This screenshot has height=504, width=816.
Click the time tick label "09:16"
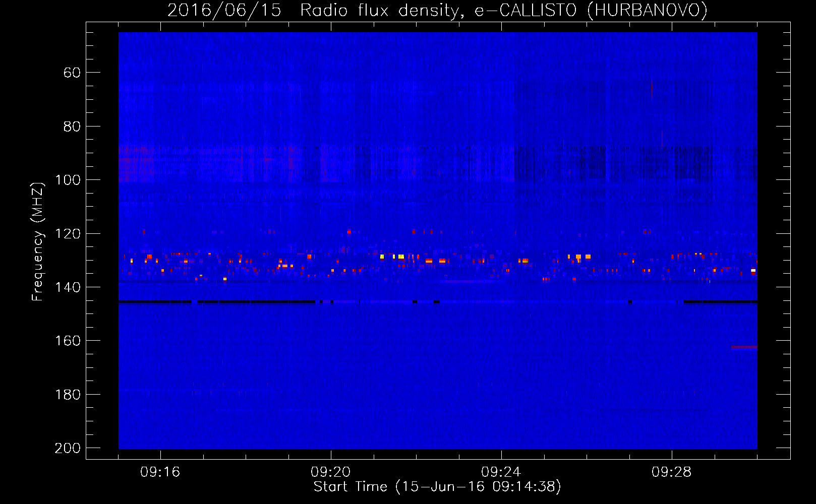[160, 472]
